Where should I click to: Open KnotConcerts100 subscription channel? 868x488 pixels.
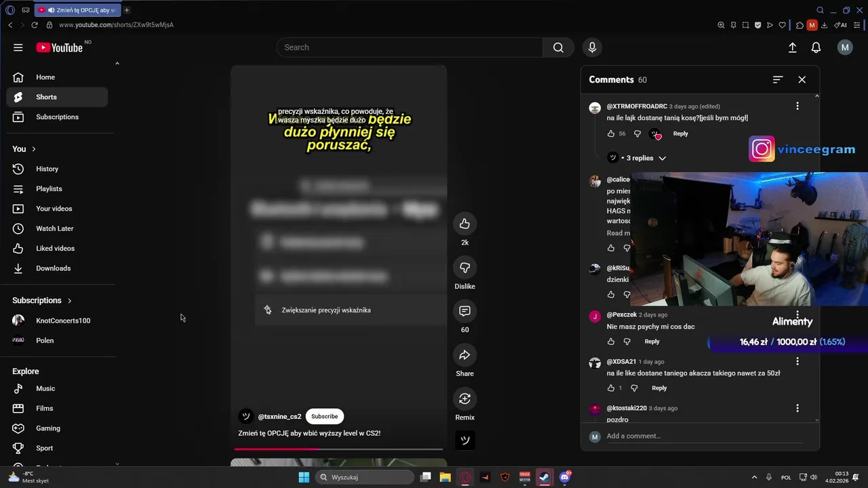[57, 321]
